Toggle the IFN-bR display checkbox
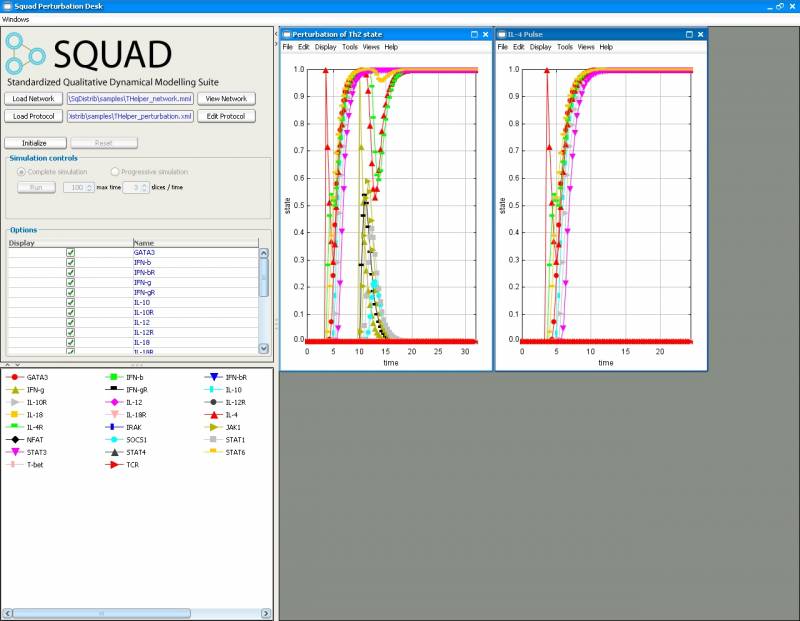This screenshot has width=800, height=621. pos(70,272)
